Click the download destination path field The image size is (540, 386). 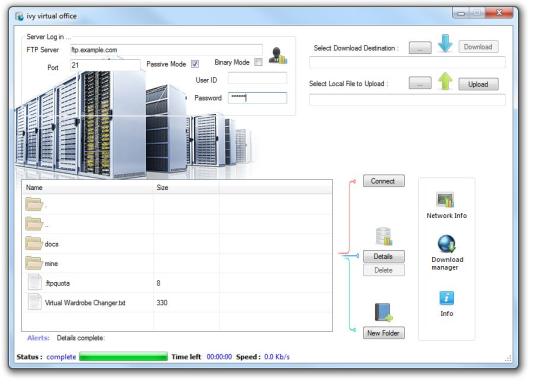(x=407, y=62)
